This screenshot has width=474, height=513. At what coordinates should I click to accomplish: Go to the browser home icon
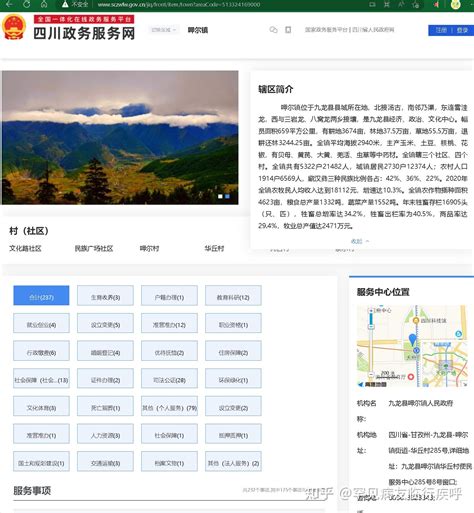pos(44,4)
